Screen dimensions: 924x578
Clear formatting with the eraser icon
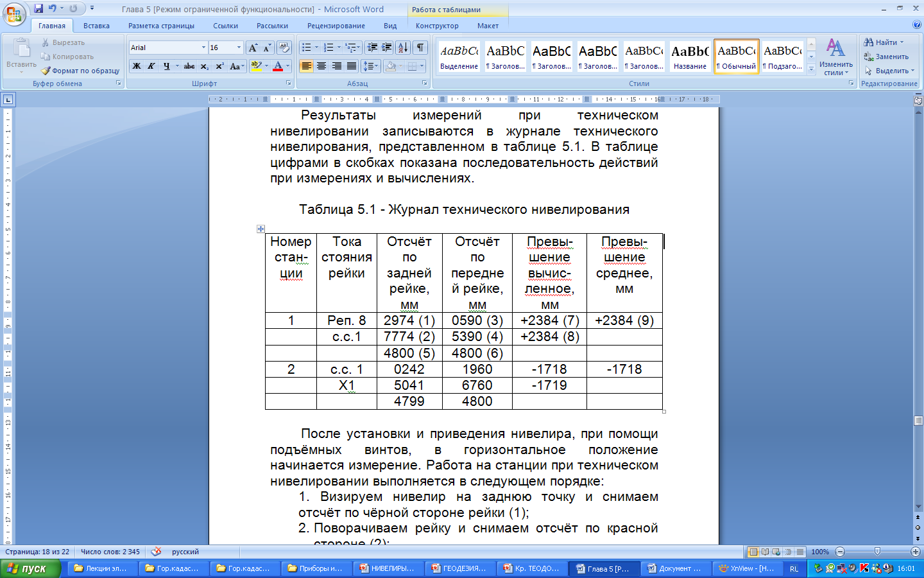point(284,48)
